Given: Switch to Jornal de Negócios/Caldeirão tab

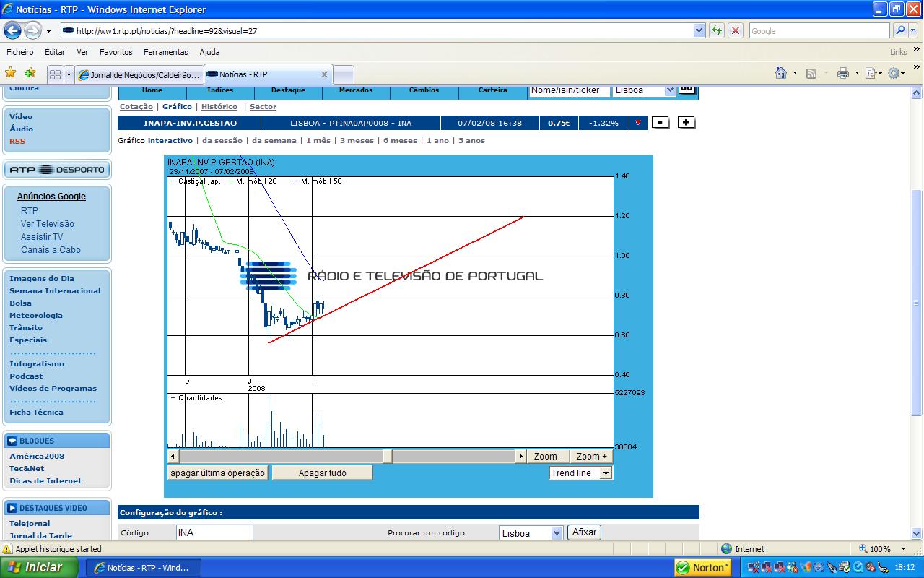Looking at the screenshot, I should point(139,74).
